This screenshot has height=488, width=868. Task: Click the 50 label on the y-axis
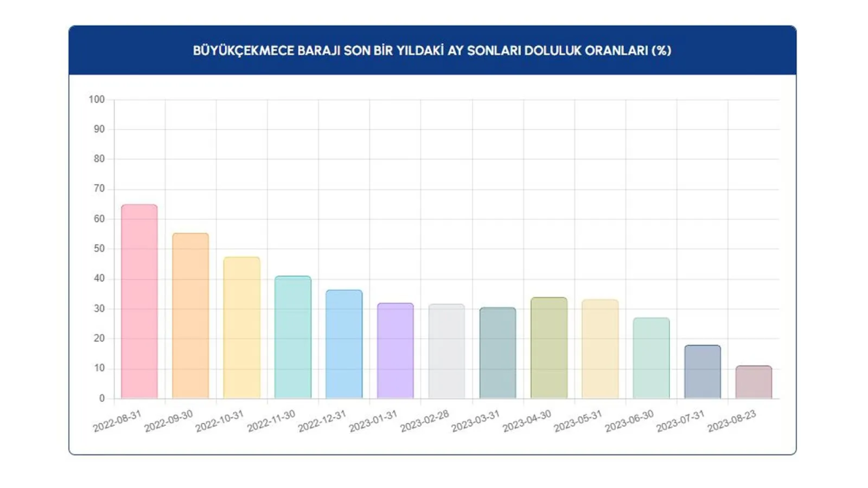click(x=98, y=249)
